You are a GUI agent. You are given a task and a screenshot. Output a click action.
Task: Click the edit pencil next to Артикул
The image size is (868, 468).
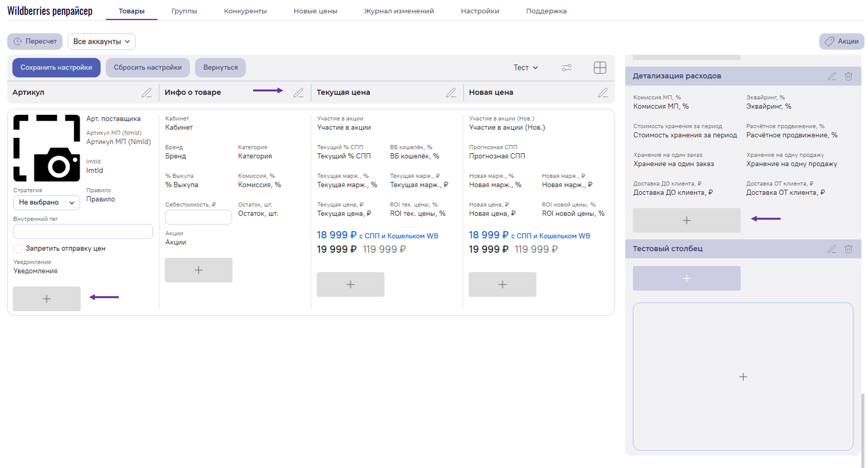pyautogui.click(x=147, y=93)
